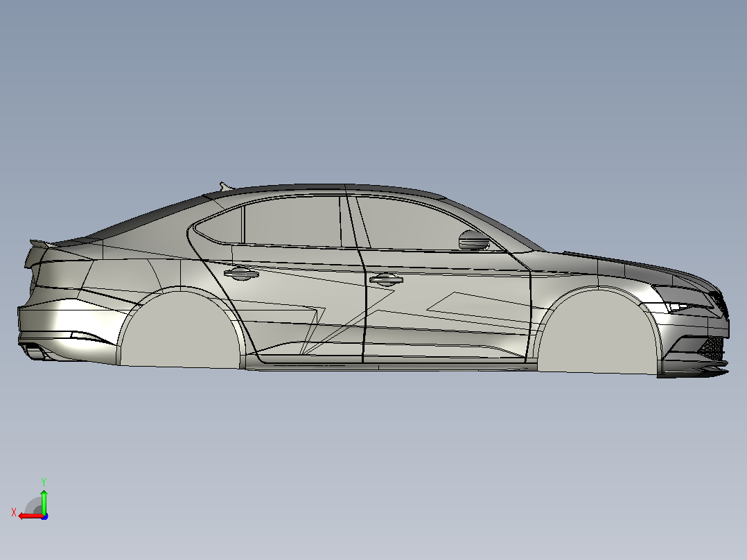The width and height of the screenshot is (747, 560).
Task: Select the front bumper mesh grille
Action: (x=714, y=347)
